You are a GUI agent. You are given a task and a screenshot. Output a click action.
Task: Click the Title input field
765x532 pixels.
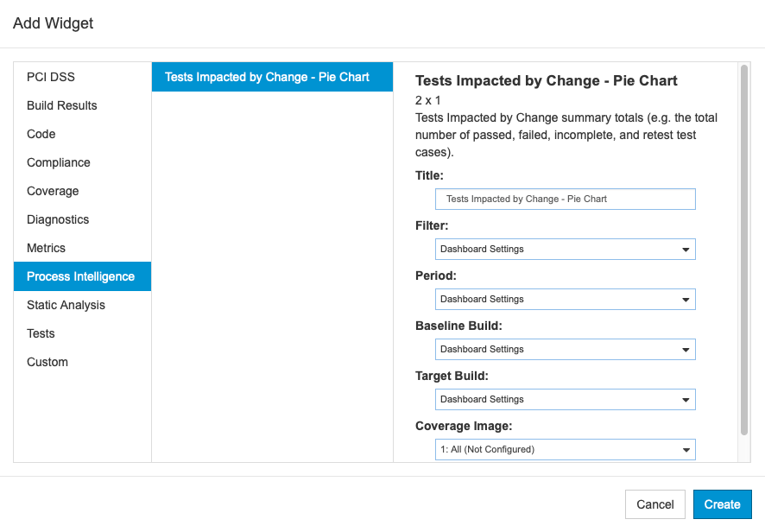(x=565, y=199)
